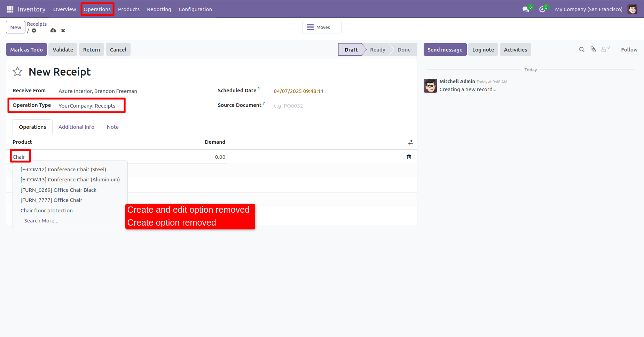
Task: Open the column options adjust icon
Action: [410, 142]
